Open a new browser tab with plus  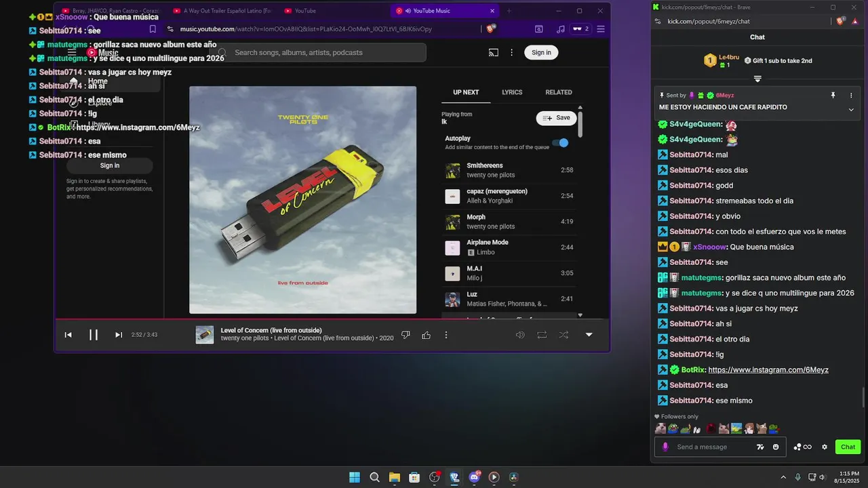coord(509,11)
